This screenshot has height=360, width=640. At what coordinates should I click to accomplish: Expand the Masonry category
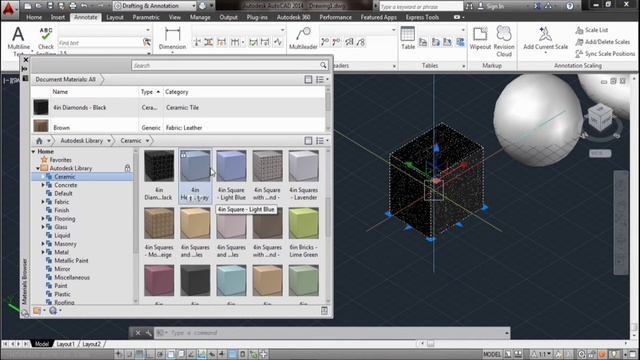click(43, 244)
